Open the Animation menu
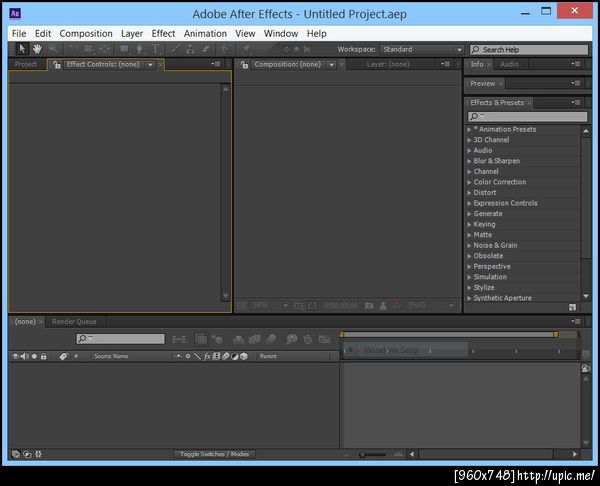Image resolution: width=600 pixels, height=486 pixels. pyautogui.click(x=205, y=34)
